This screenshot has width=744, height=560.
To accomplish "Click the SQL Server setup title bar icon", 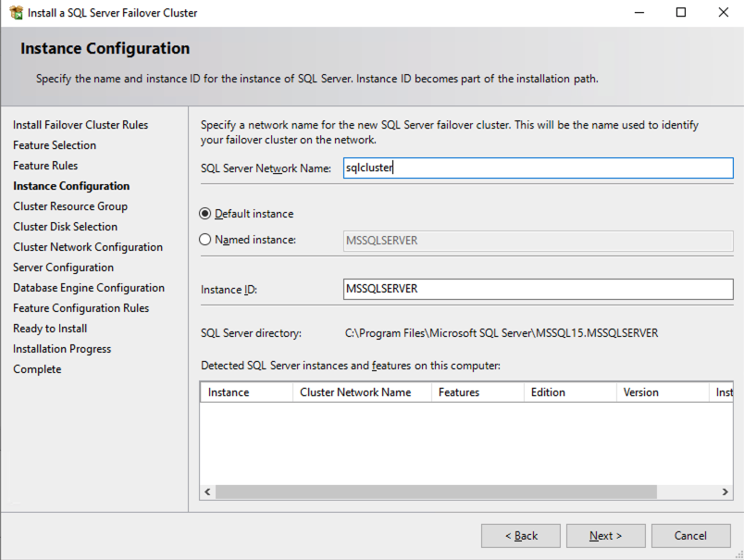I will pos(16,13).
